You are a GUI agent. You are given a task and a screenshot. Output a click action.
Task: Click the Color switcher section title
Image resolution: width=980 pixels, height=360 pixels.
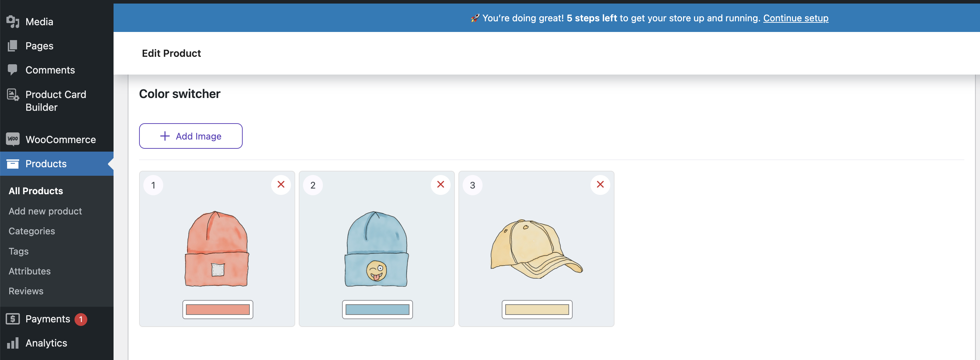[x=180, y=94]
